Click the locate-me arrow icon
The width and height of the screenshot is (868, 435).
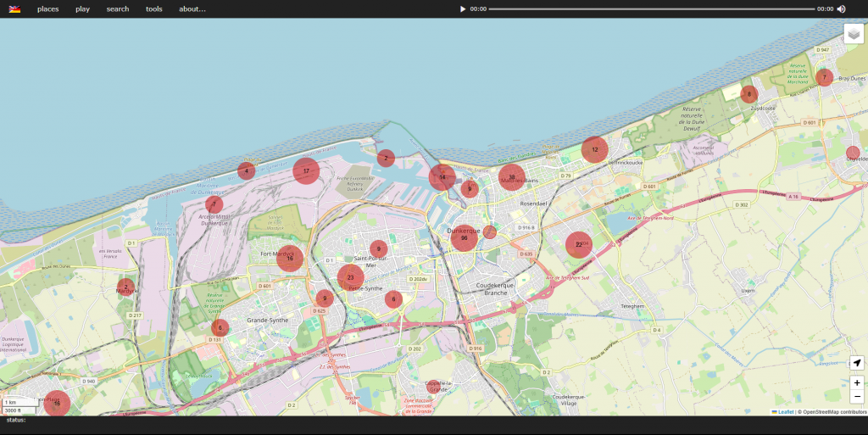(856, 363)
